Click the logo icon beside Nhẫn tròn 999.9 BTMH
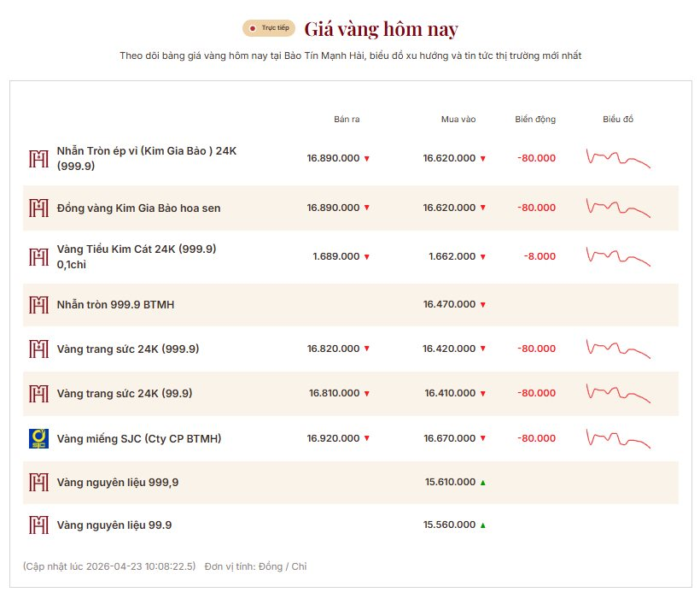 (x=38, y=304)
